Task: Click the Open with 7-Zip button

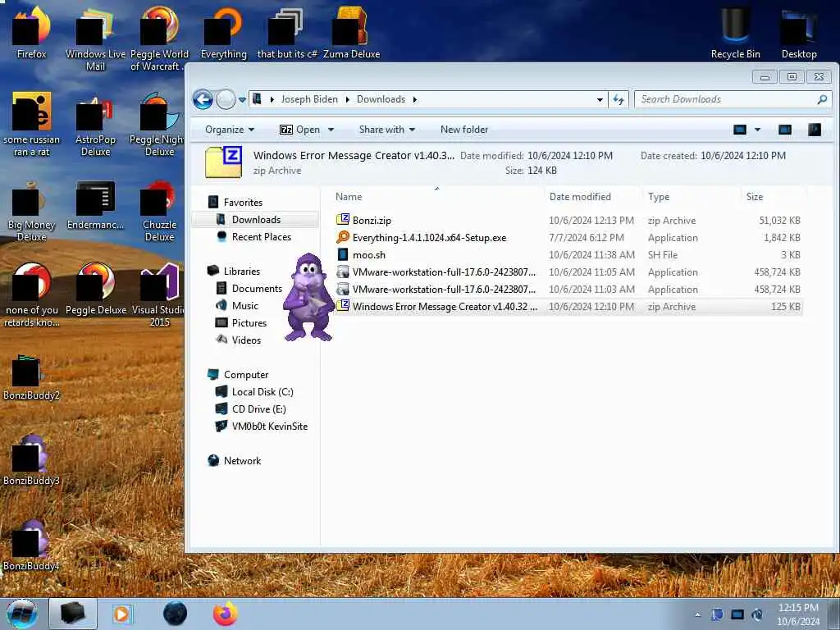Action: click(300, 130)
